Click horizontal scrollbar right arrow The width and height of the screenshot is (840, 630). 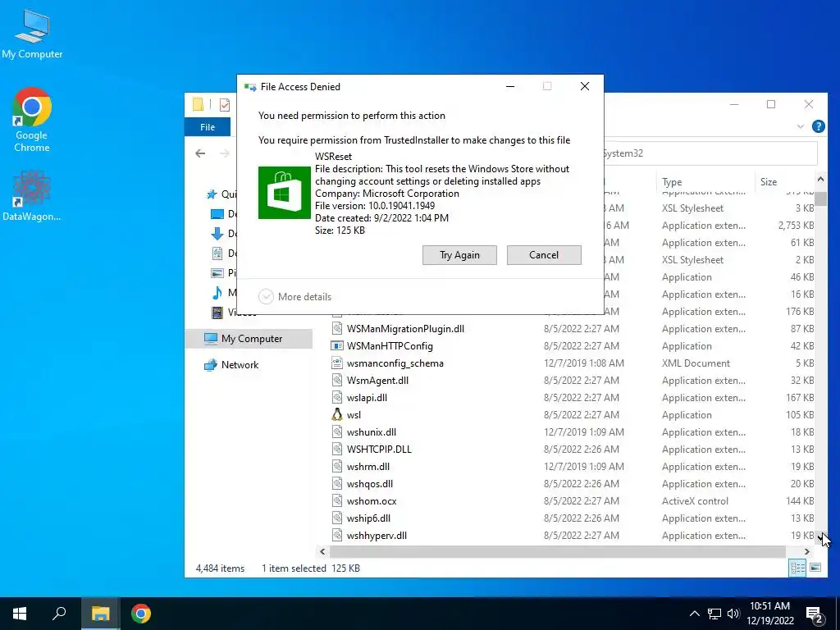[x=807, y=551]
